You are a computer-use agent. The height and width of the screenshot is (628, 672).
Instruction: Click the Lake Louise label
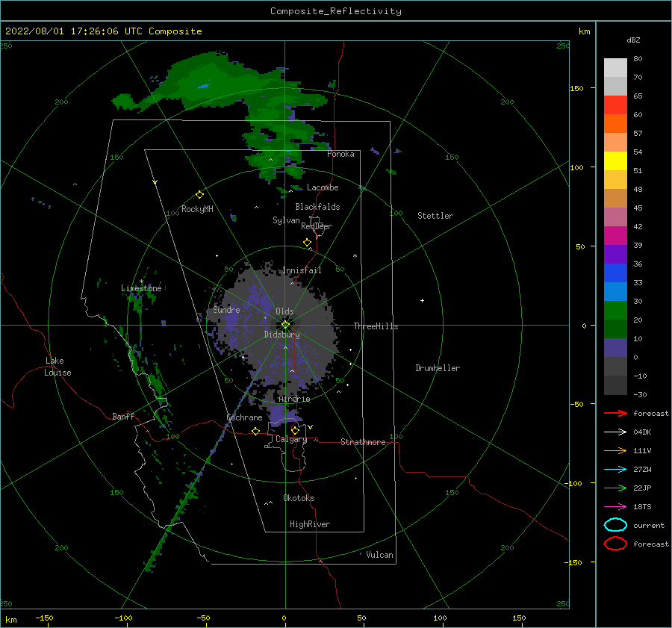click(x=57, y=367)
